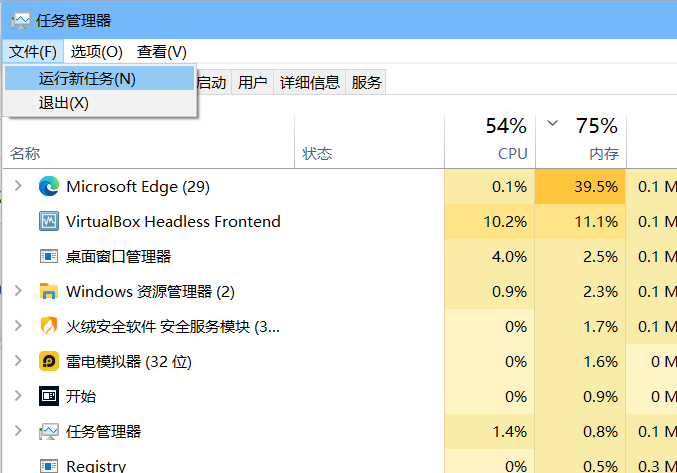
Task: Expand the Windows 资源管理器 group
Action: [x=17, y=291]
